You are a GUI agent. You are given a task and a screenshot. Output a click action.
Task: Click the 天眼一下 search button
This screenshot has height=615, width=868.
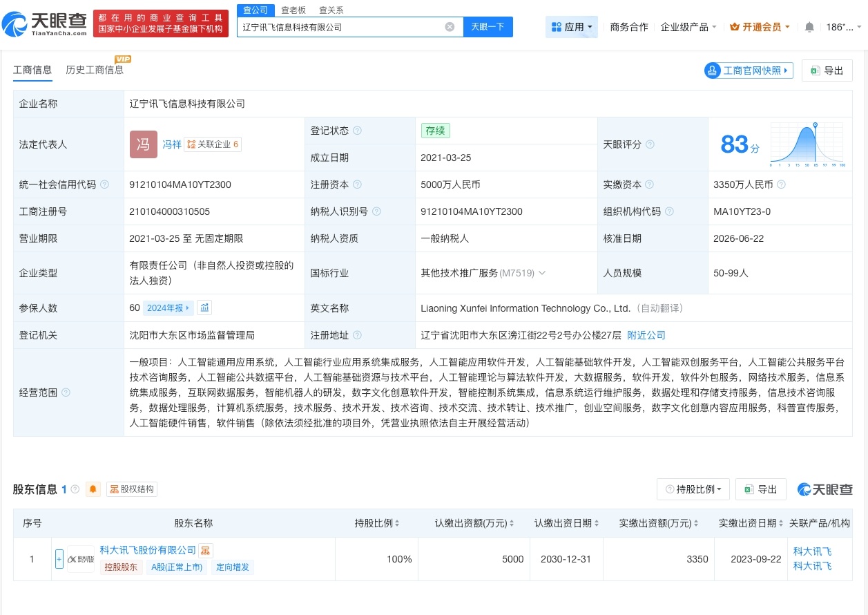pyautogui.click(x=488, y=27)
